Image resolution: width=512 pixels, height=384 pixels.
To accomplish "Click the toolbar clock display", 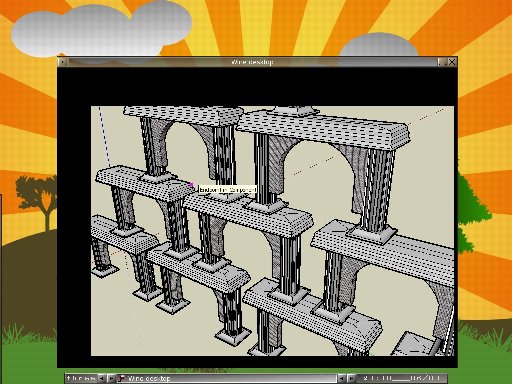I will 401,378.
